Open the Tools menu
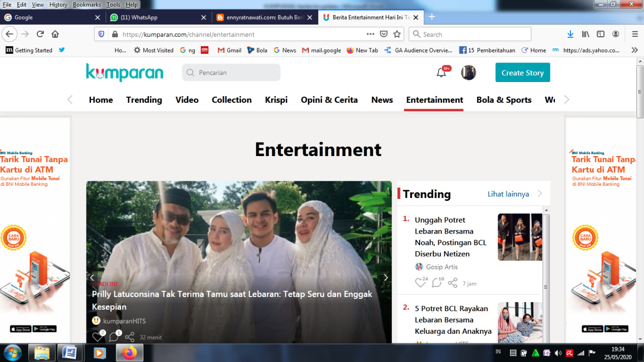The height and width of the screenshot is (362, 644). tap(115, 4)
